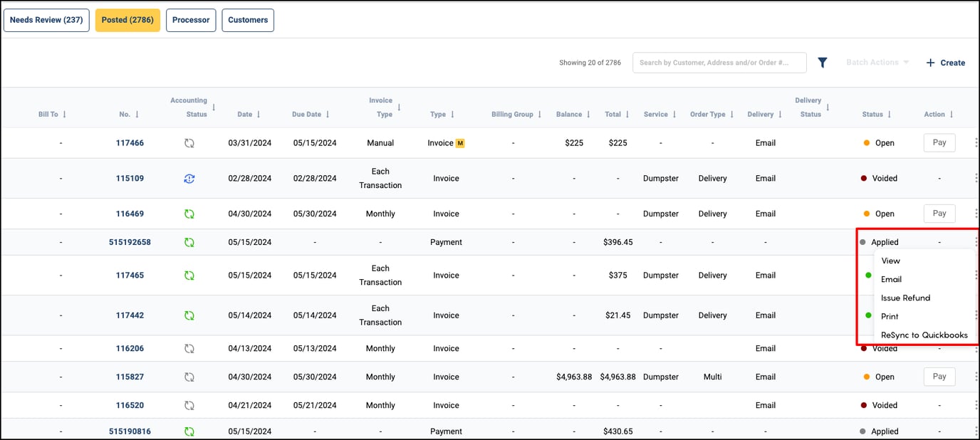980x440 pixels.
Task: Choose ReSync to Quickbooks option
Action: coord(924,335)
